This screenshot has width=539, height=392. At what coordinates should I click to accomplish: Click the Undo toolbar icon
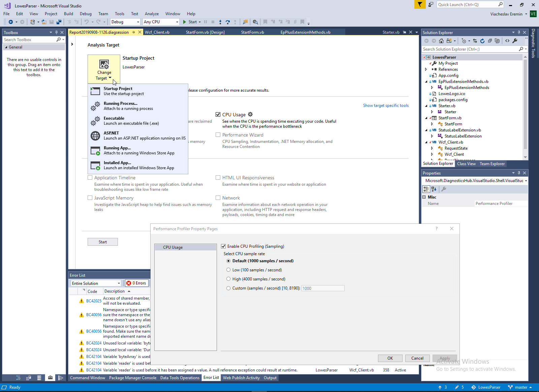tap(87, 22)
